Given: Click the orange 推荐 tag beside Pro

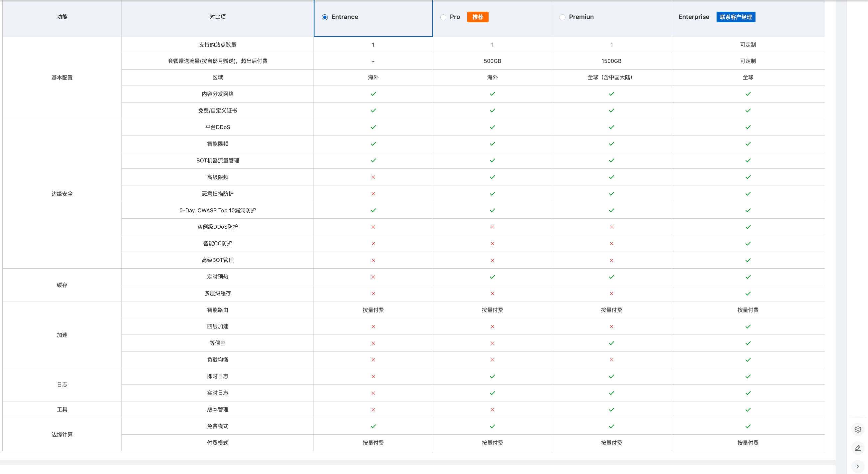Looking at the screenshot, I should (478, 17).
